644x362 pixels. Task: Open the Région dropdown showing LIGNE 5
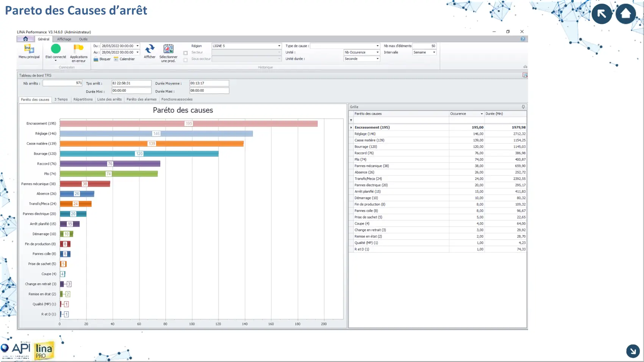point(279,46)
